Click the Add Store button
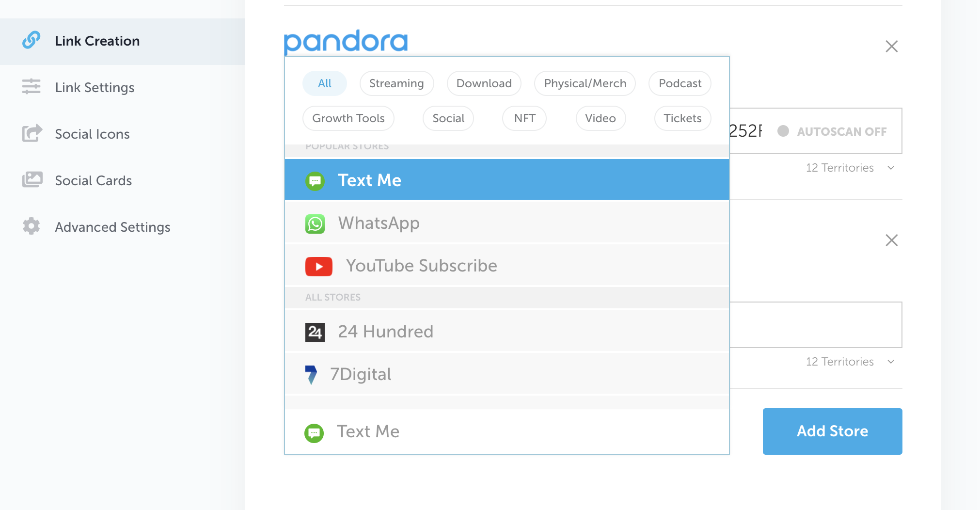This screenshot has width=980, height=510. pyautogui.click(x=832, y=431)
